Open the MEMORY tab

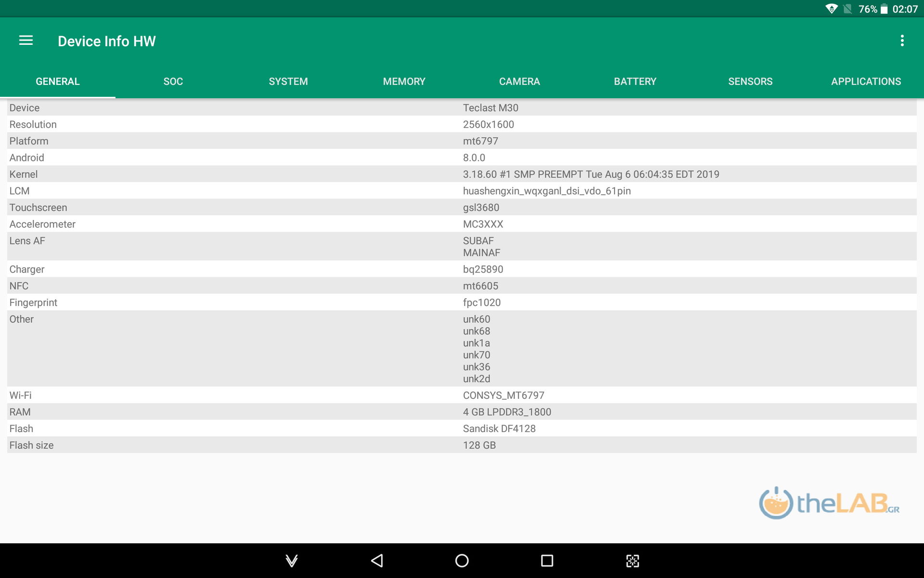(x=404, y=81)
